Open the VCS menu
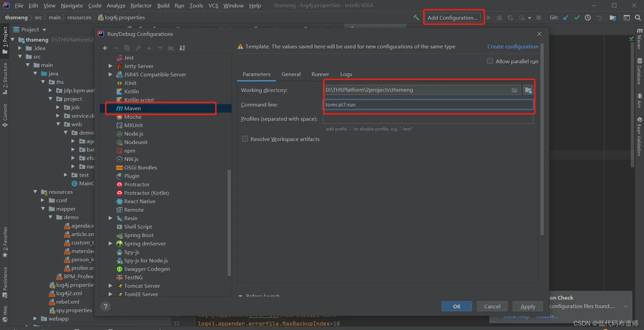The height and width of the screenshot is (330, 644). pos(213,6)
